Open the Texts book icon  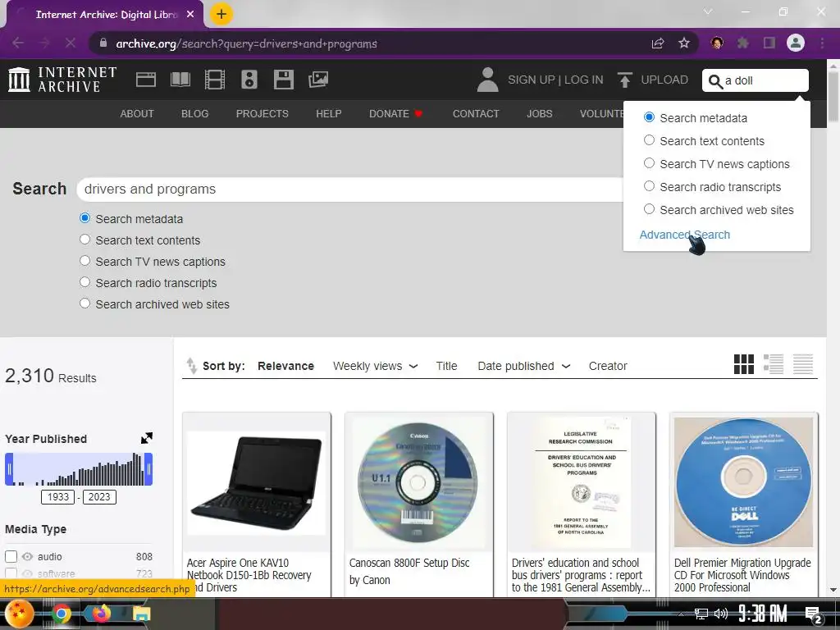[x=180, y=80]
